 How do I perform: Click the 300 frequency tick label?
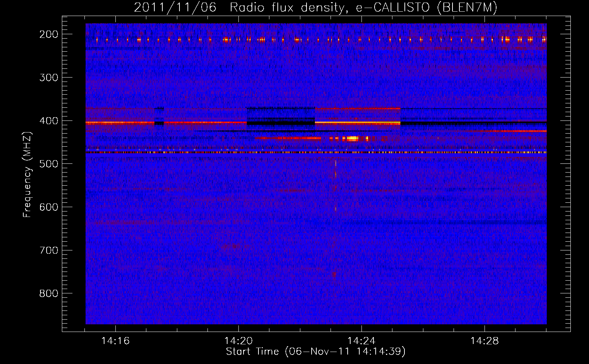click(x=48, y=78)
